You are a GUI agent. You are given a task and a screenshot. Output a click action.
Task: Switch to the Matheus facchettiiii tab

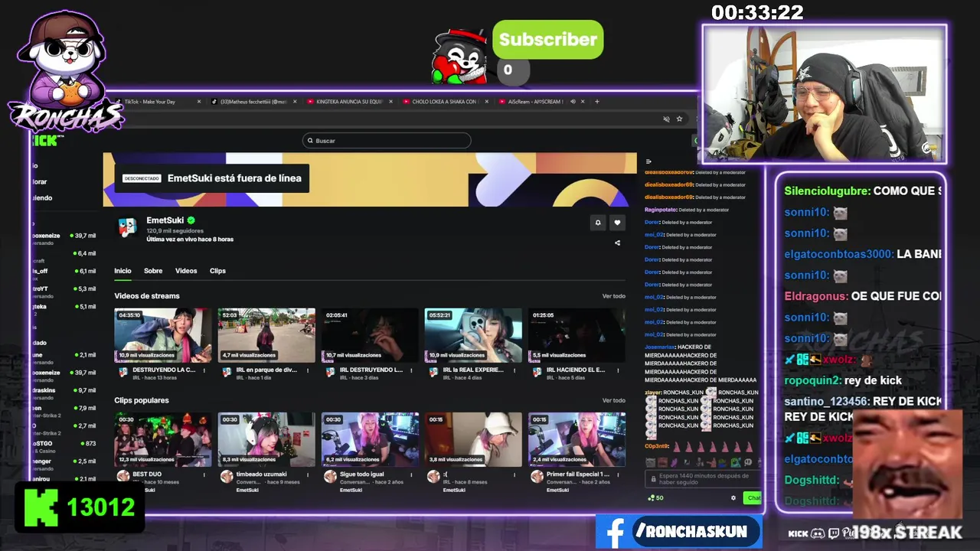pos(253,102)
